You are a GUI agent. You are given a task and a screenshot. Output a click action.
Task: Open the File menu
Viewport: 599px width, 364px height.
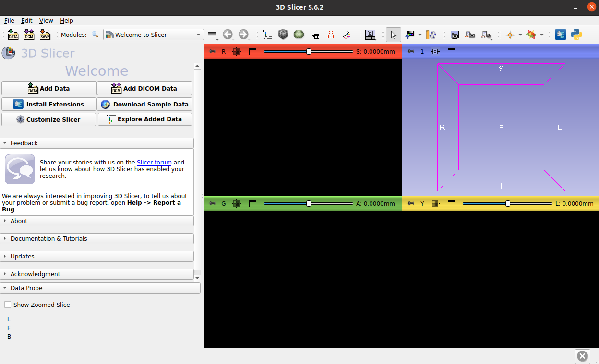(9, 20)
